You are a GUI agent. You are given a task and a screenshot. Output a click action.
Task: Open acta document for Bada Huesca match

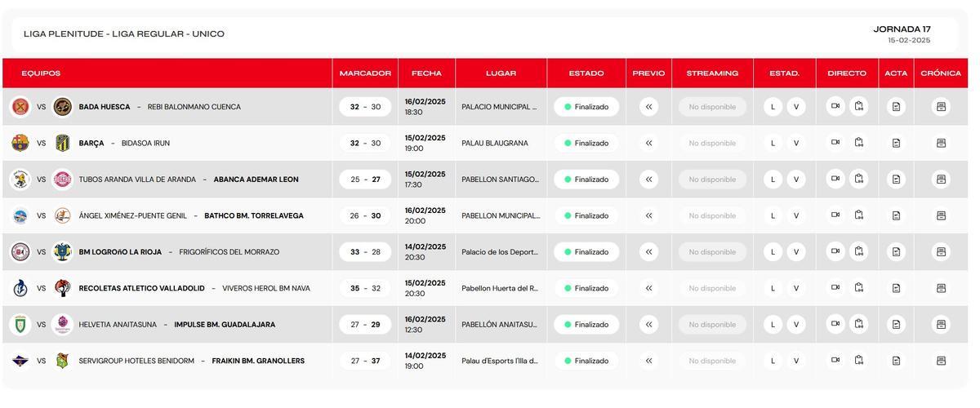click(x=896, y=107)
